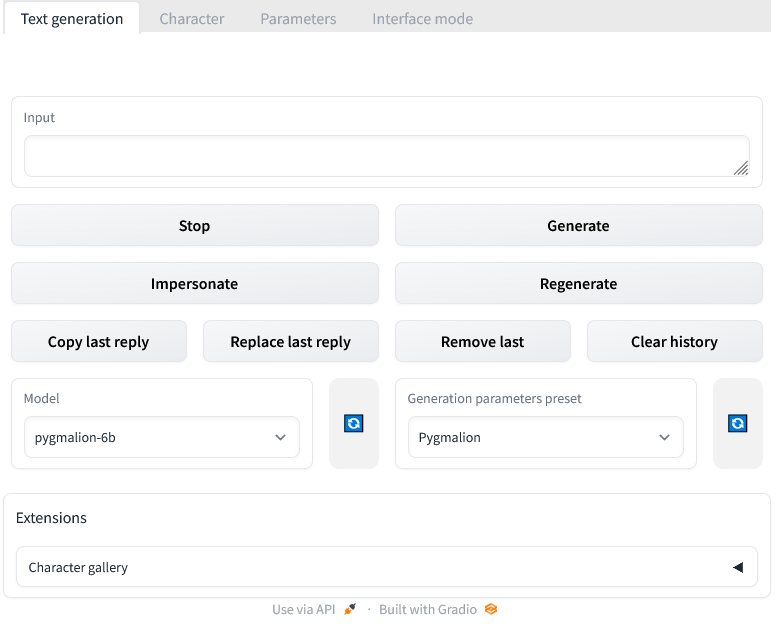Grab the Input textbox resize handle
The width and height of the screenshot is (776, 625).
741,168
